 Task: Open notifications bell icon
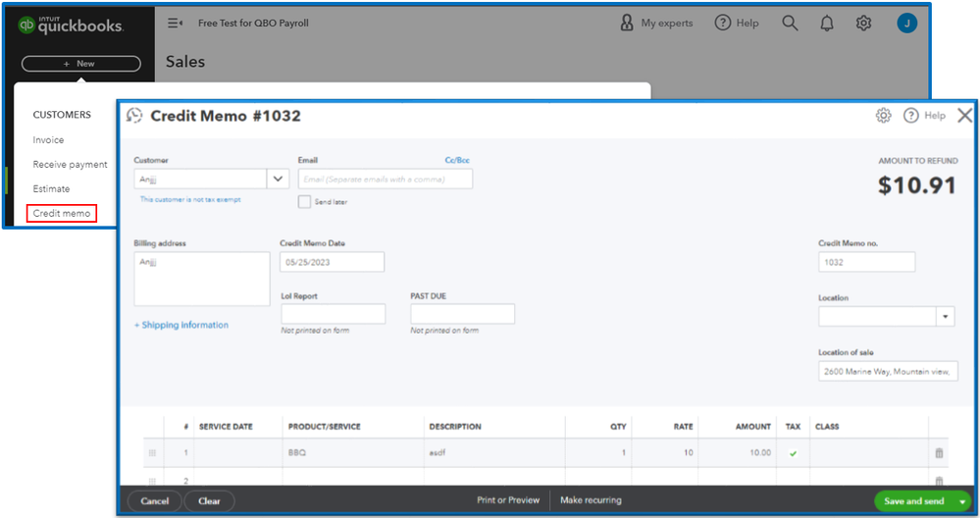pos(827,24)
